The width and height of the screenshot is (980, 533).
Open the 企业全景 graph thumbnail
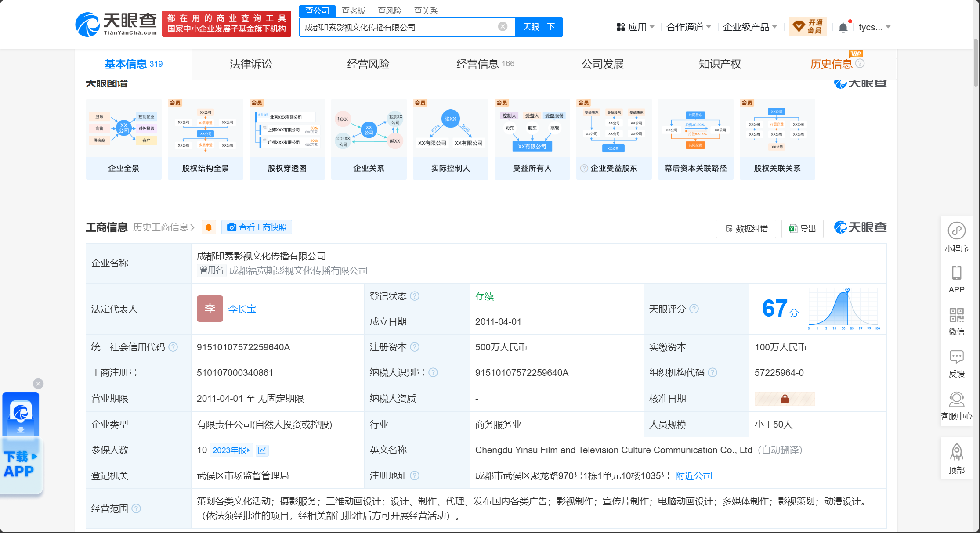pos(124,139)
